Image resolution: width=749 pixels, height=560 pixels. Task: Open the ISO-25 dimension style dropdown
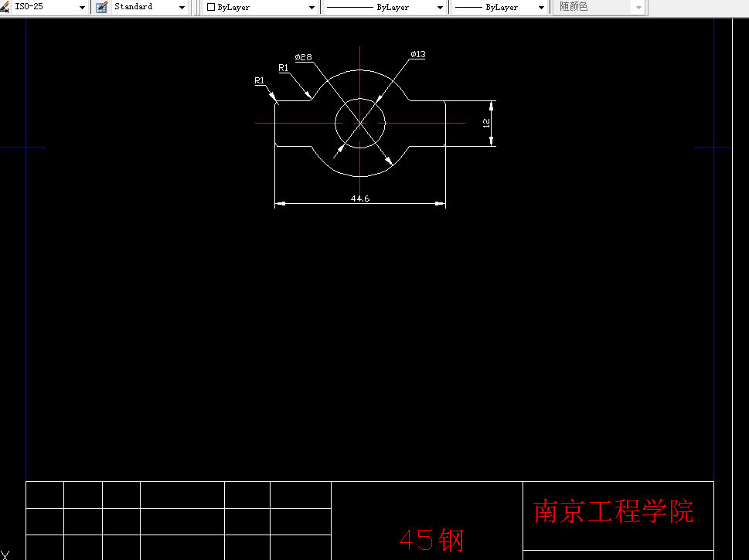(x=49, y=7)
